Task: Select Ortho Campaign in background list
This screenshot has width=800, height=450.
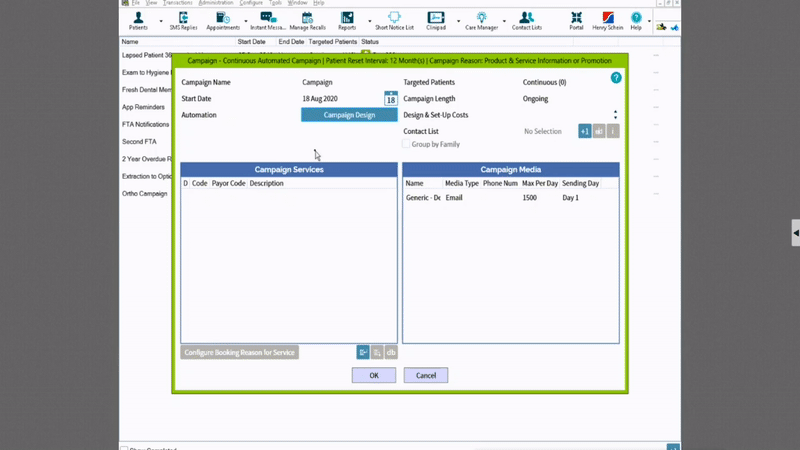Action: click(144, 194)
